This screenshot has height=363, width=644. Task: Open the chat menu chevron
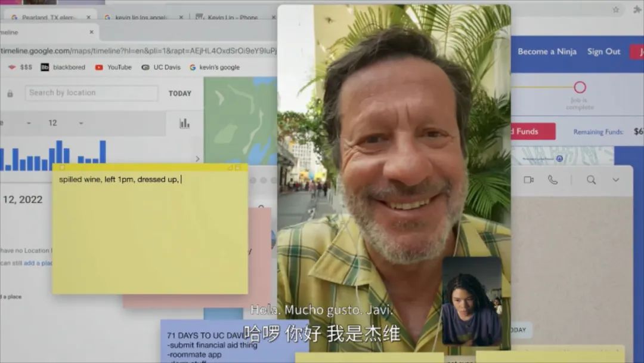(615, 180)
